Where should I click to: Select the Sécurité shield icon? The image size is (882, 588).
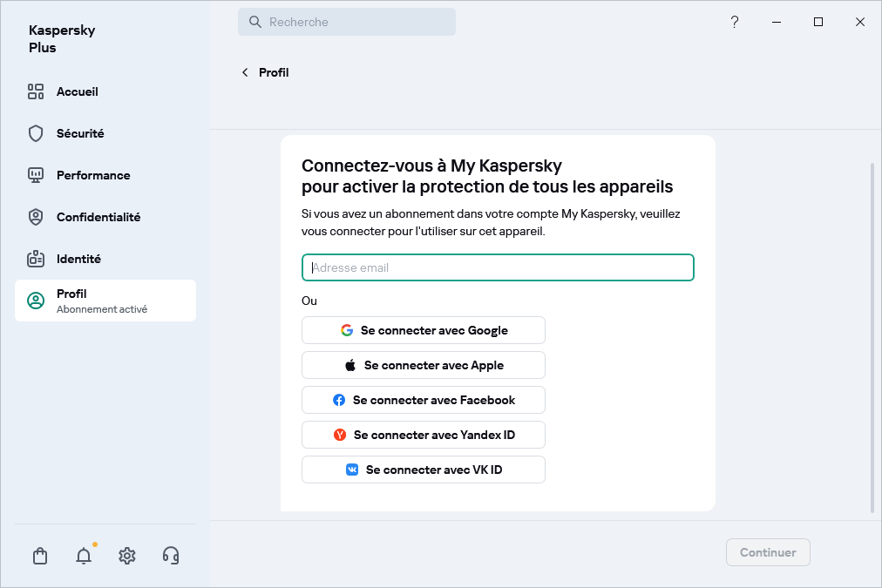pyautogui.click(x=35, y=133)
